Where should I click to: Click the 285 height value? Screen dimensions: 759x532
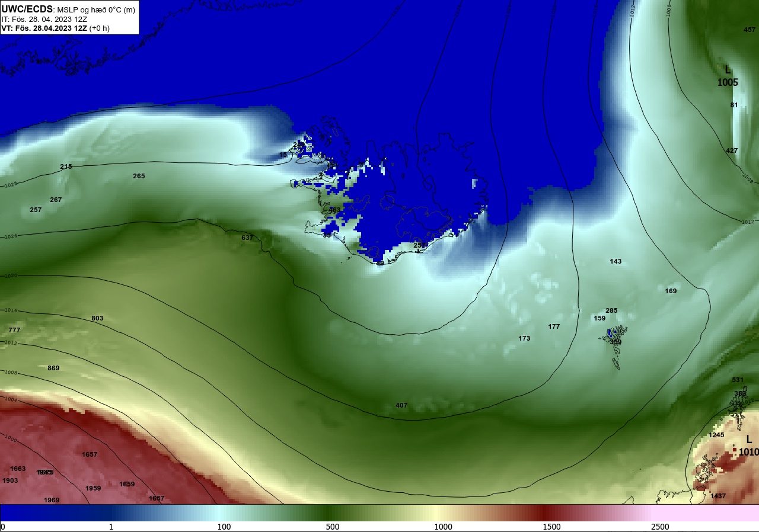coord(611,310)
